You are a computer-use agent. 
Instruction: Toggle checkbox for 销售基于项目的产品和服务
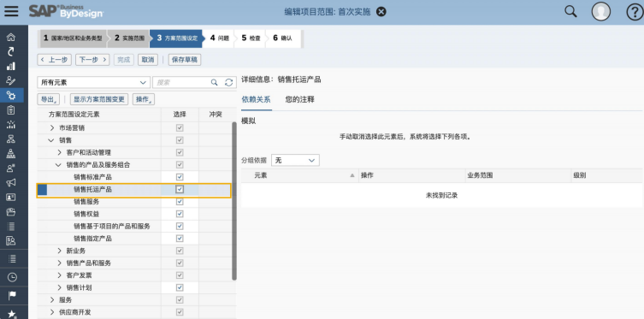click(x=180, y=227)
